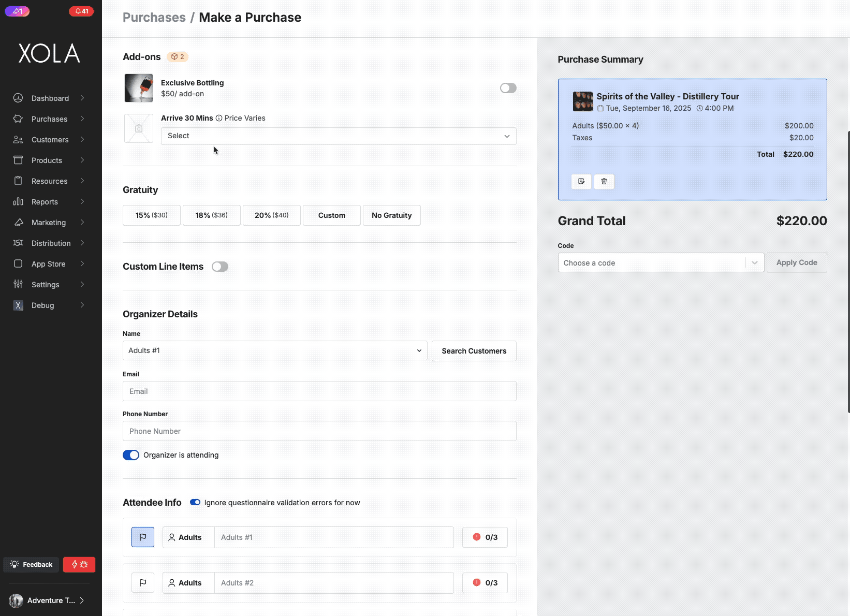This screenshot has width=850, height=616.
Task: Choose Custom gratuity
Action: pos(332,215)
